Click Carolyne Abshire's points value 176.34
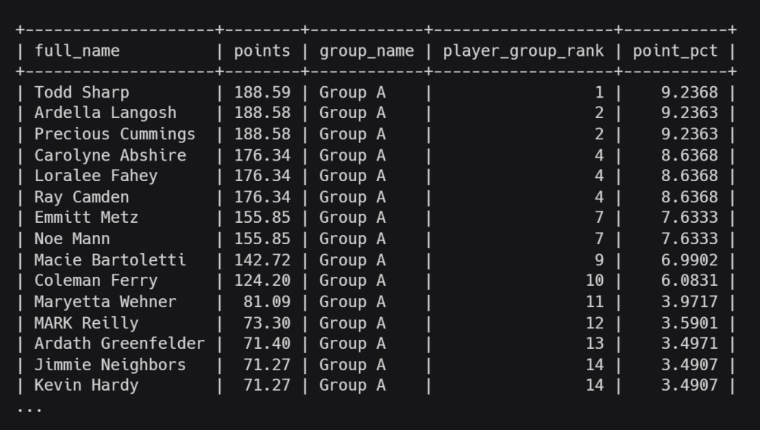 pos(262,155)
